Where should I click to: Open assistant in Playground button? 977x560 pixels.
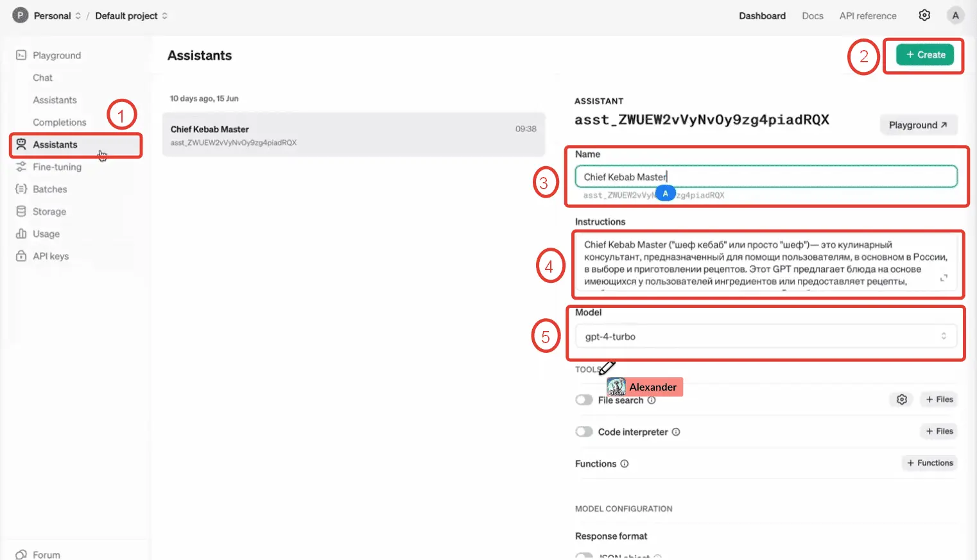coord(918,125)
